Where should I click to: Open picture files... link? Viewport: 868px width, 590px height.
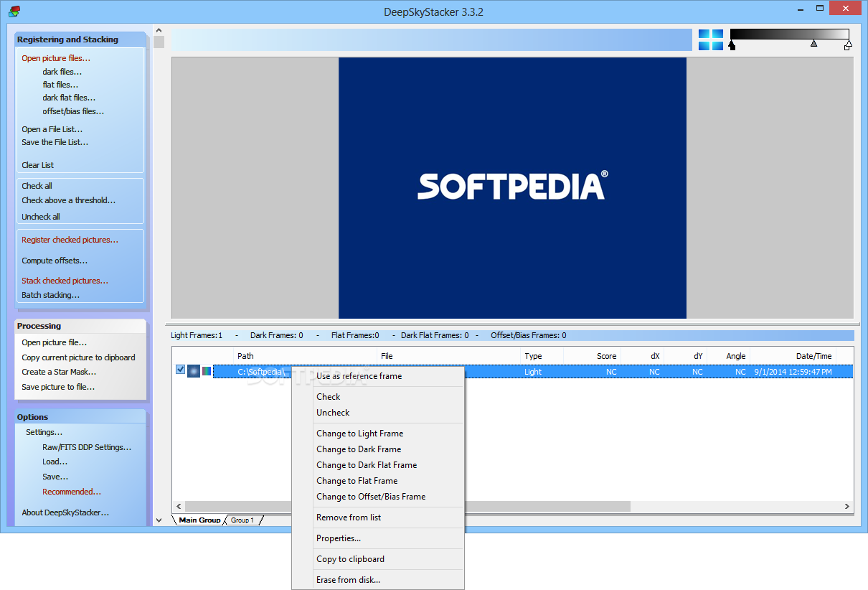56,58
